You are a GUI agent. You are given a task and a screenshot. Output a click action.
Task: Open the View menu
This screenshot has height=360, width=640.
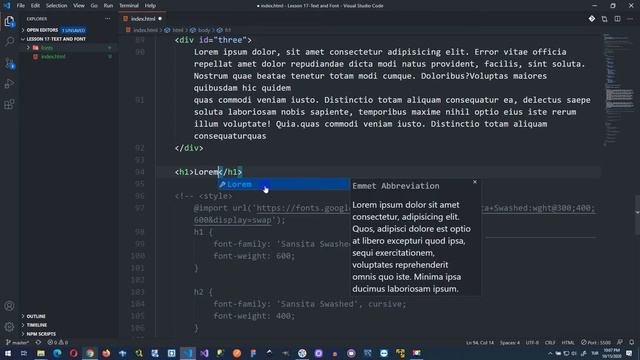(x=79, y=6)
